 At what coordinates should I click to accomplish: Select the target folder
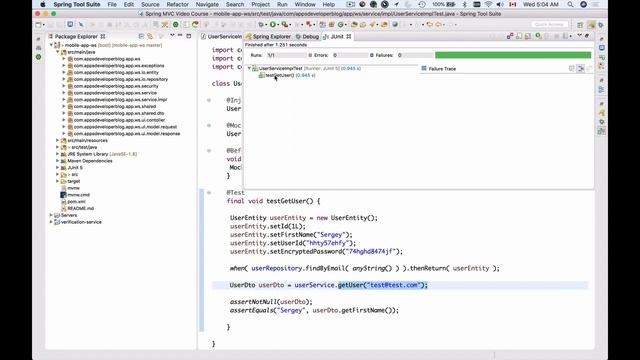point(73,181)
